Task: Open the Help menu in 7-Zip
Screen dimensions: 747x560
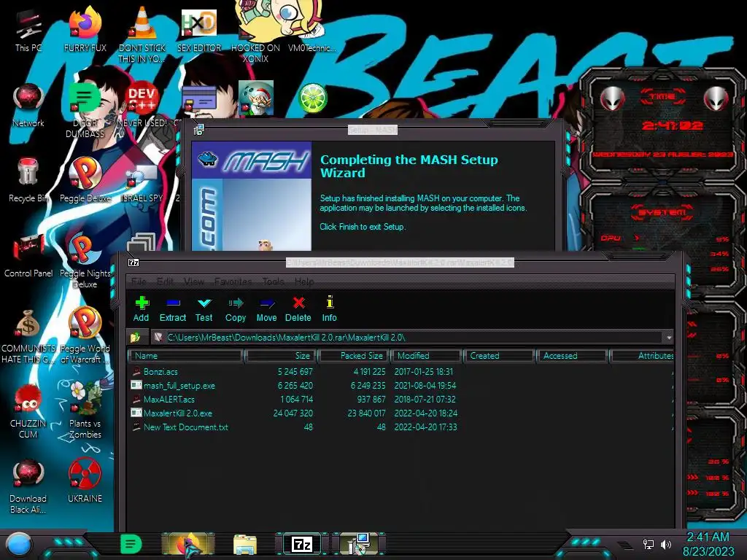Action: tap(304, 281)
